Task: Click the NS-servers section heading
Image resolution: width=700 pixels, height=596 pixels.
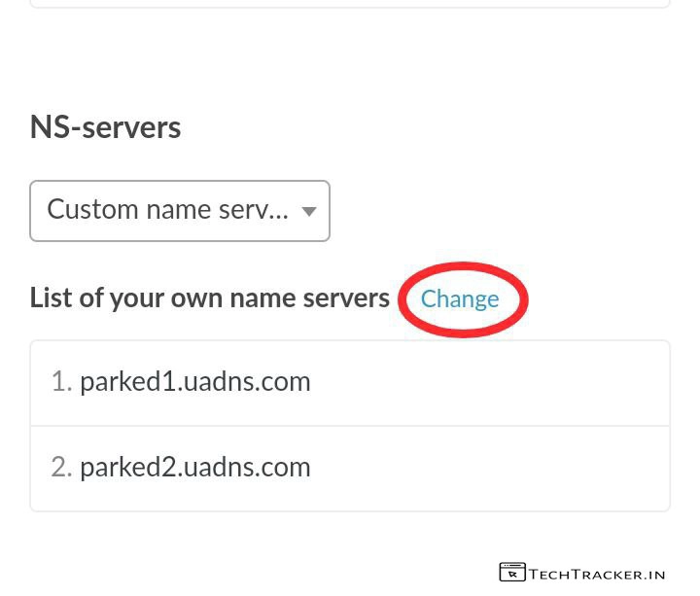Action: (x=105, y=127)
